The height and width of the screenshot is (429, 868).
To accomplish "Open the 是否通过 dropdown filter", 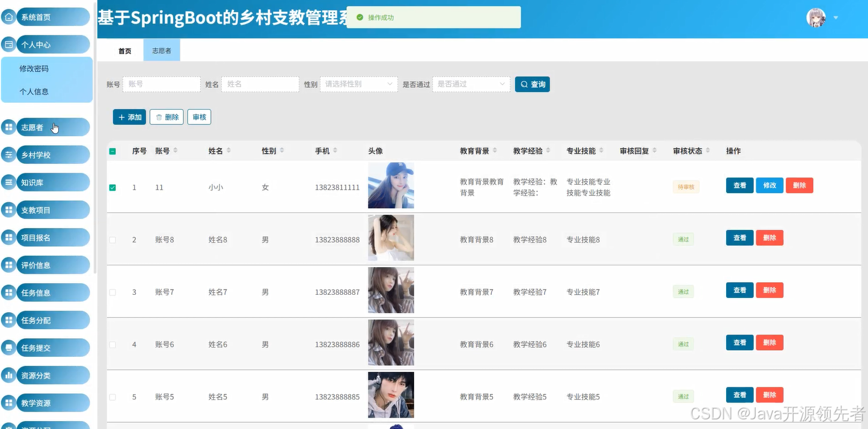I will coord(471,84).
